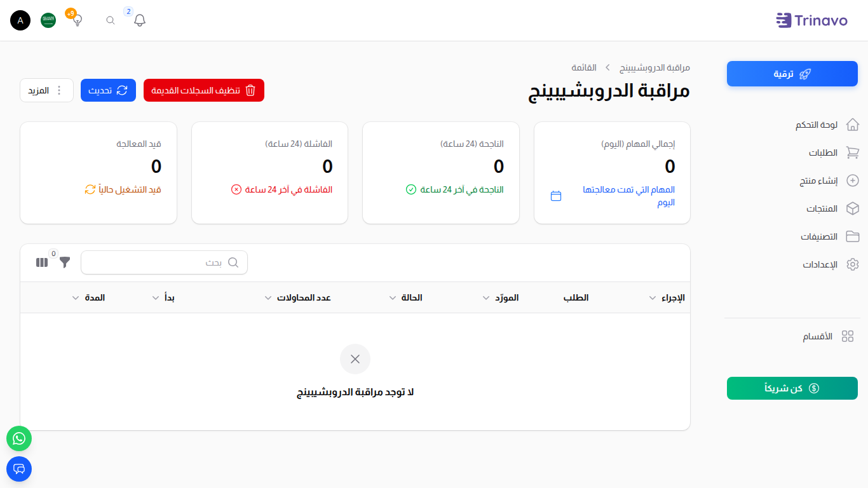
Task: Sort by عدد المحاولات column chevron
Action: 268,298
